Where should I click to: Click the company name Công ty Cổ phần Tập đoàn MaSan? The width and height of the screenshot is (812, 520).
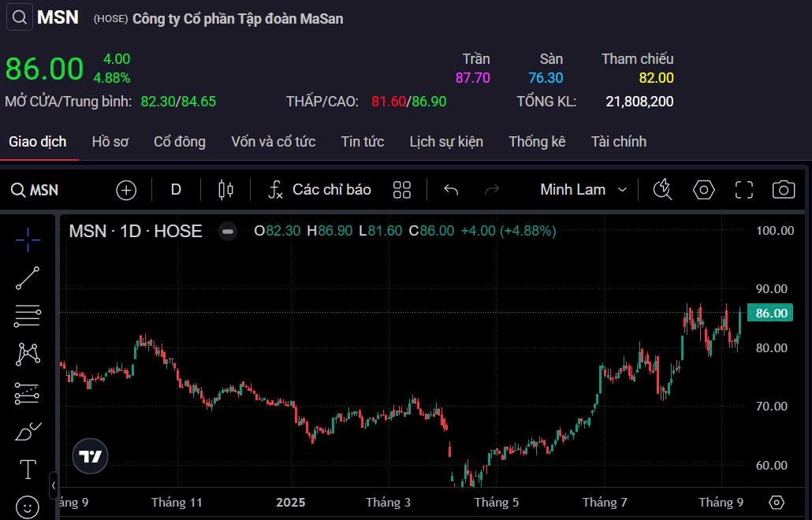coord(238,19)
